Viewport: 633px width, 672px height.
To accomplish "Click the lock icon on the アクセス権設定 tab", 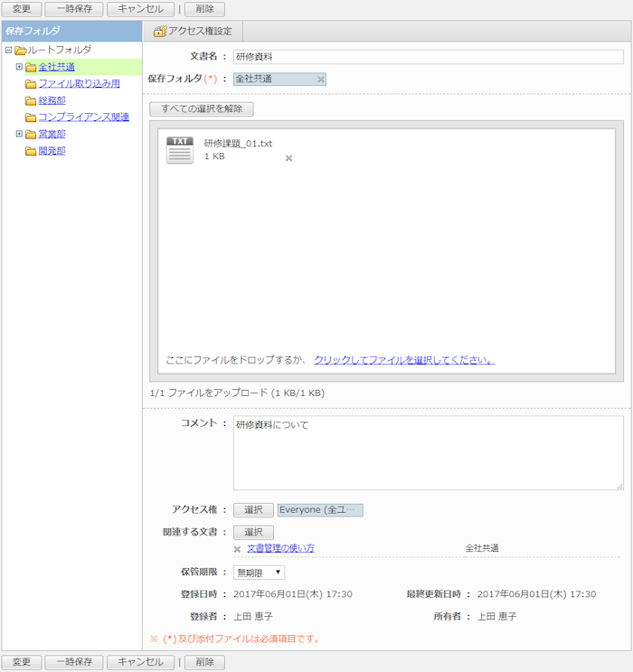I will pos(160,32).
